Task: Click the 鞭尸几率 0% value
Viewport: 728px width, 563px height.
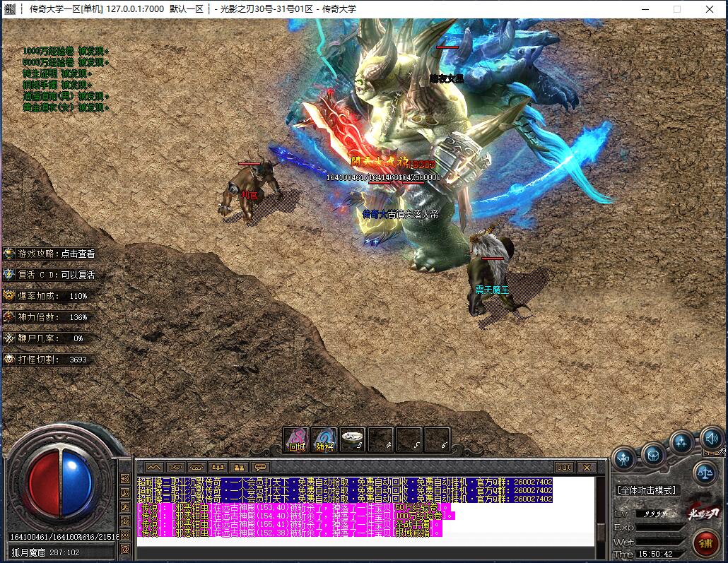Action: click(x=78, y=339)
